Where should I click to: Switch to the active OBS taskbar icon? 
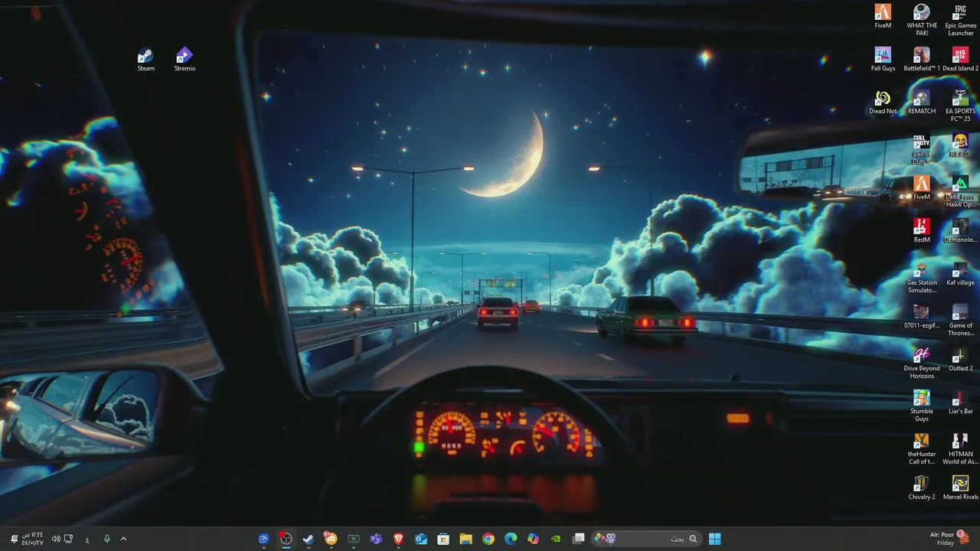click(x=286, y=539)
